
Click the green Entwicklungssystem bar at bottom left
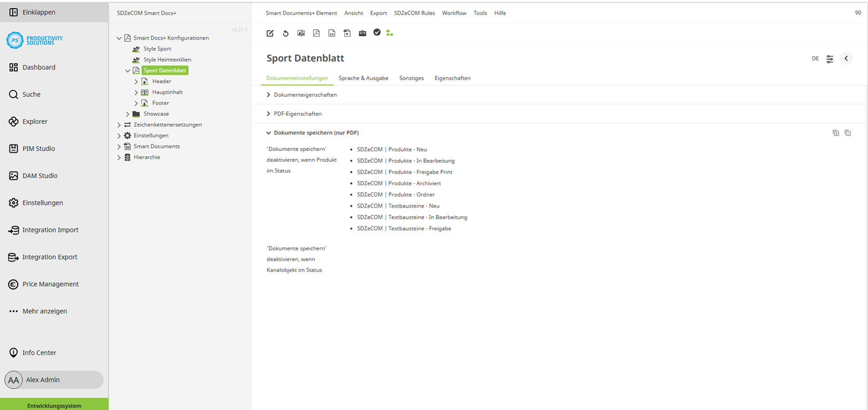coord(54,405)
